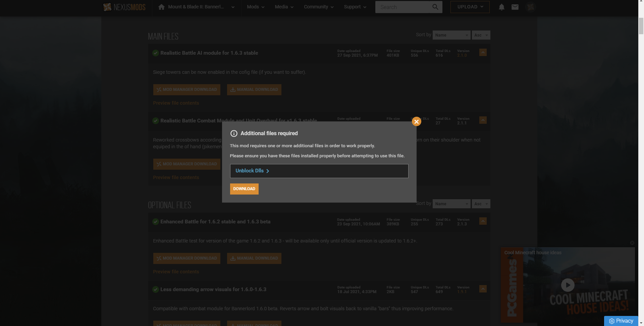Open the Mods menu
Viewport: 644px width, 326px height.
(x=256, y=7)
